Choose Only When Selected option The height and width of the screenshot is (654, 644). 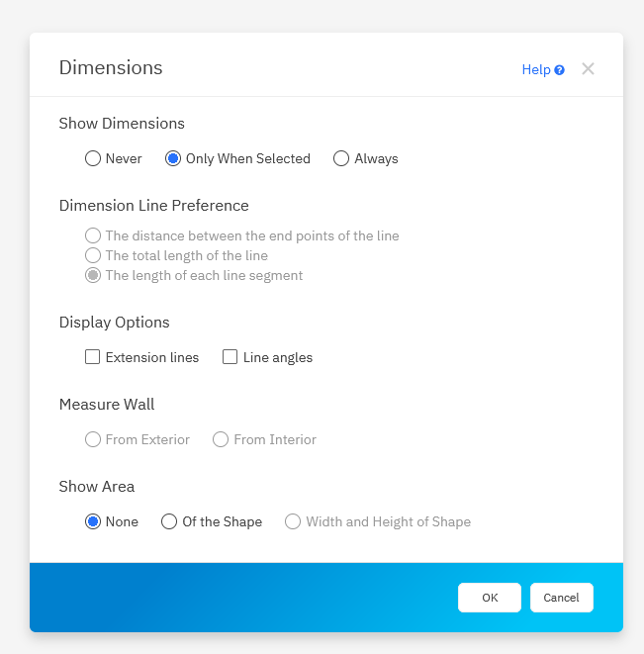click(x=173, y=158)
